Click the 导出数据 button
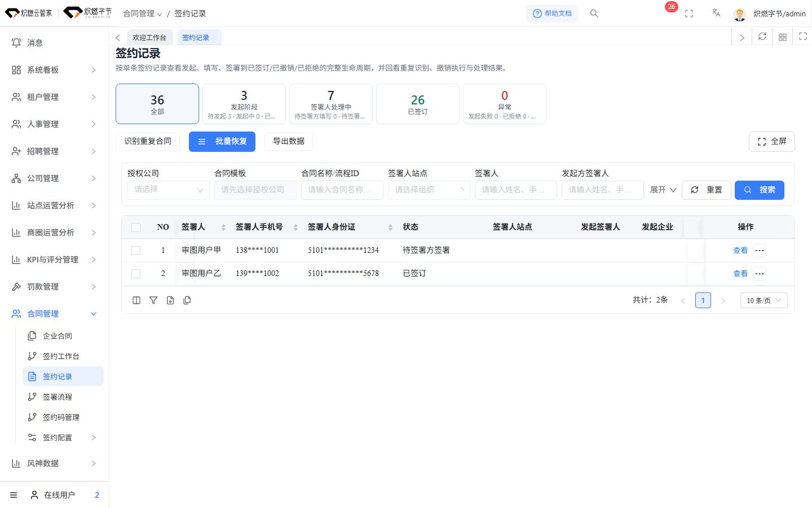The height and width of the screenshot is (508, 812). point(289,141)
